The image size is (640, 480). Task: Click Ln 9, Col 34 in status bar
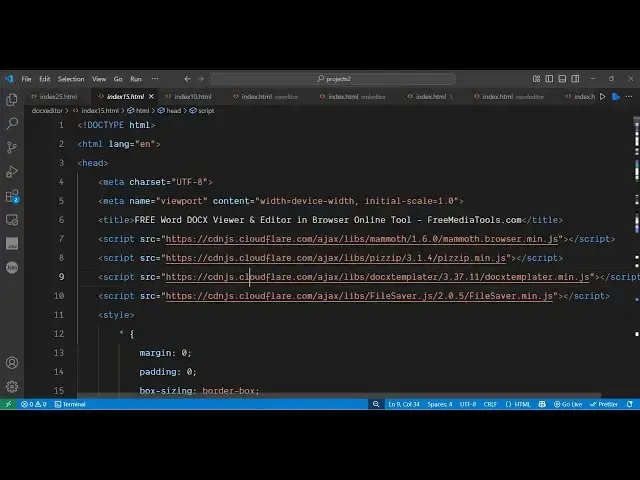tap(404, 404)
